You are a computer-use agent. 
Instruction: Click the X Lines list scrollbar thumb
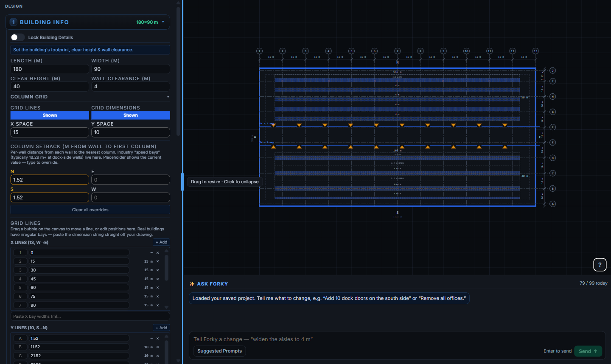point(166,267)
